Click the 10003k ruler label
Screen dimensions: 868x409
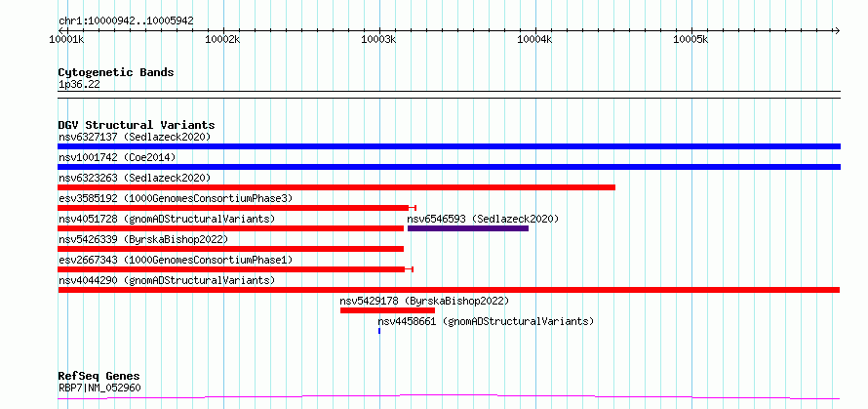pos(378,40)
